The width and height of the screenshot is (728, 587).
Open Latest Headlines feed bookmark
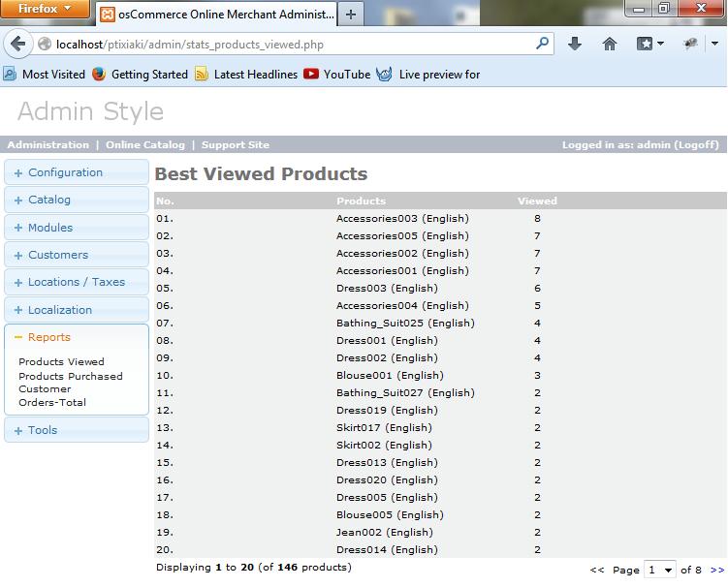(x=246, y=75)
